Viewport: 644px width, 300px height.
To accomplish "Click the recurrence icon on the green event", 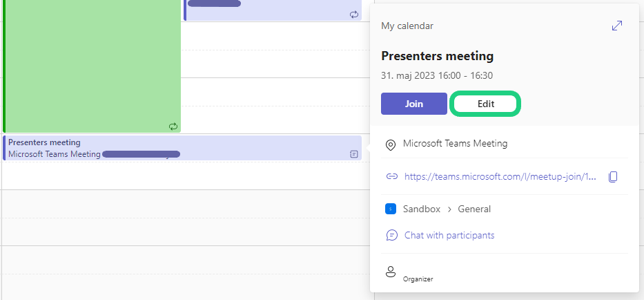I will point(173,126).
